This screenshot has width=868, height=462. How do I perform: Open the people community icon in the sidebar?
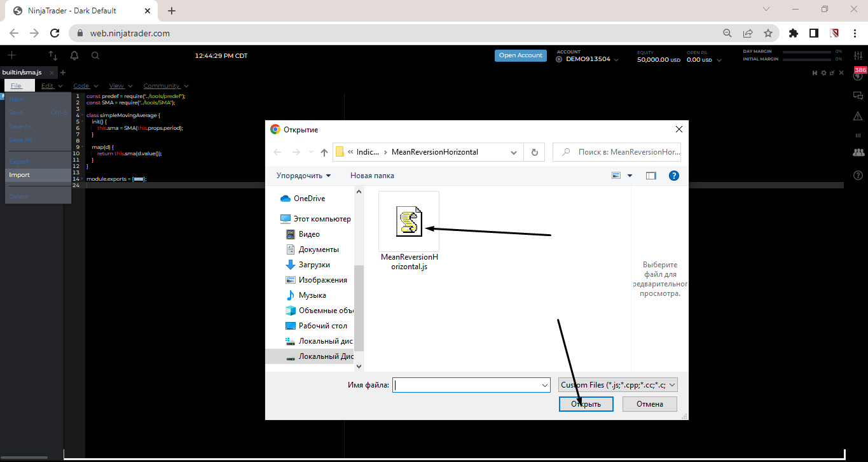[x=858, y=153]
